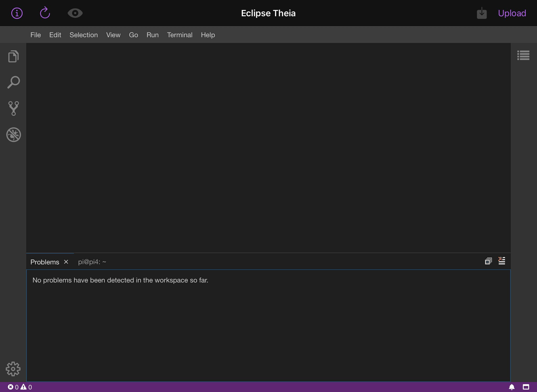Click errors and warnings count in status bar
537x392 pixels.
point(20,387)
